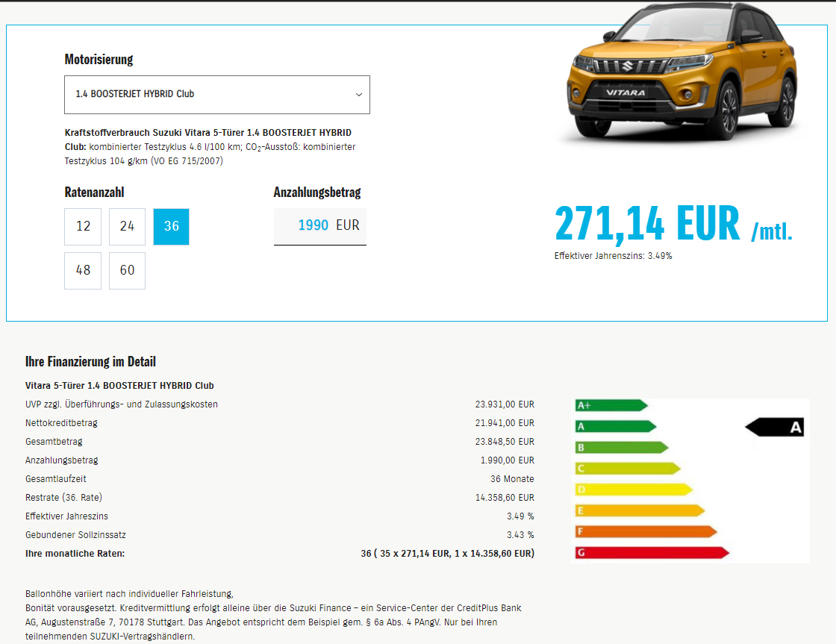The height and width of the screenshot is (644, 836).
Task: Click the C efficiency bar
Action: [x=628, y=469]
